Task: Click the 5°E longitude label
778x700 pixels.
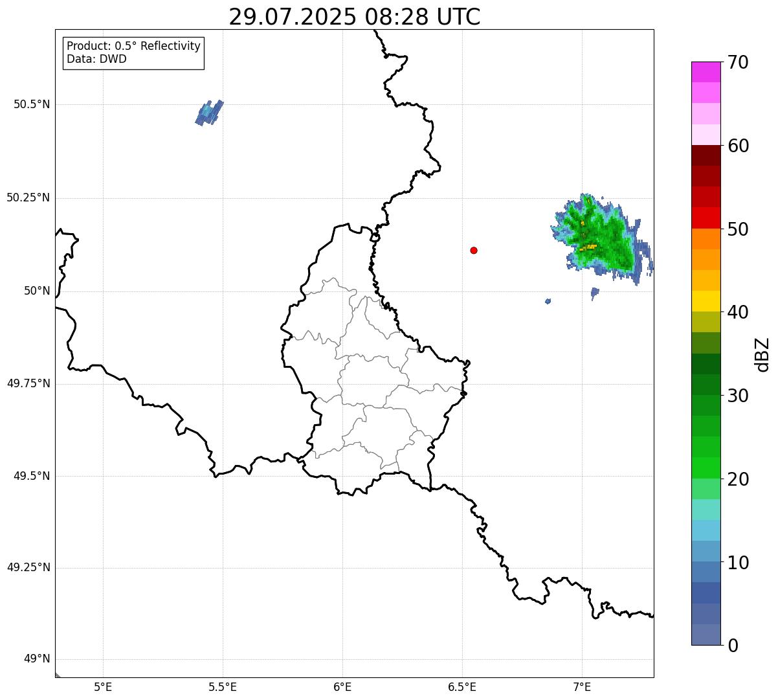Action: [103, 687]
